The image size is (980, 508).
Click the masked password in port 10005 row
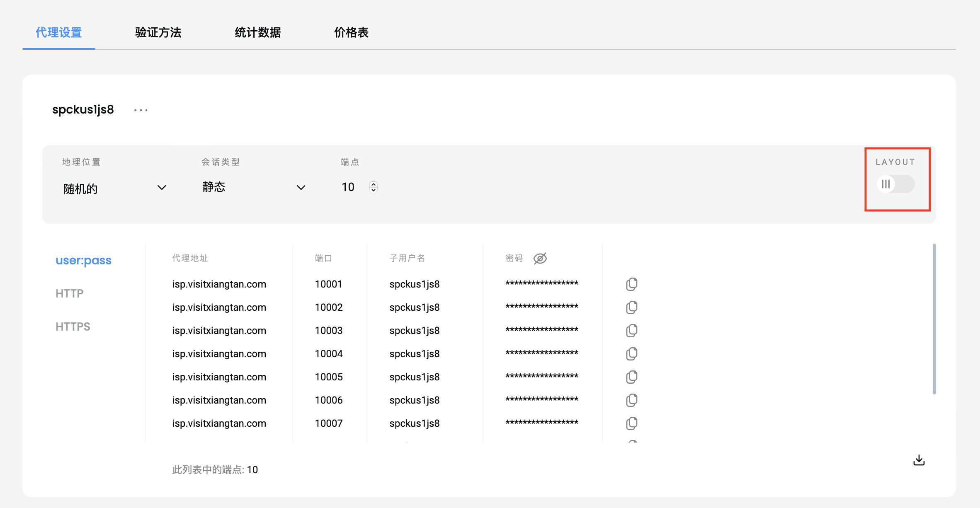click(542, 376)
